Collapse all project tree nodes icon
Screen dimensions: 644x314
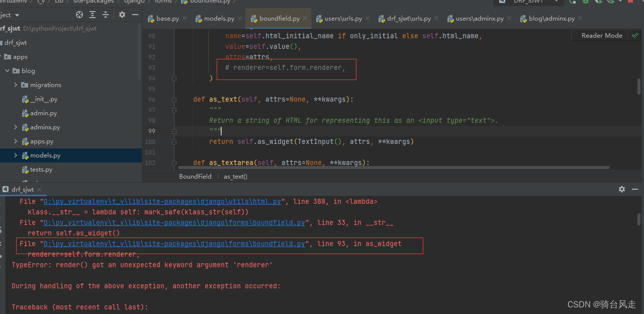(x=105, y=15)
